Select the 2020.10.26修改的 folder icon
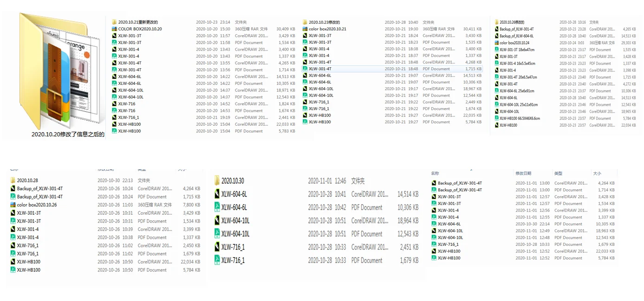The image size is (644, 301). click(x=496, y=22)
